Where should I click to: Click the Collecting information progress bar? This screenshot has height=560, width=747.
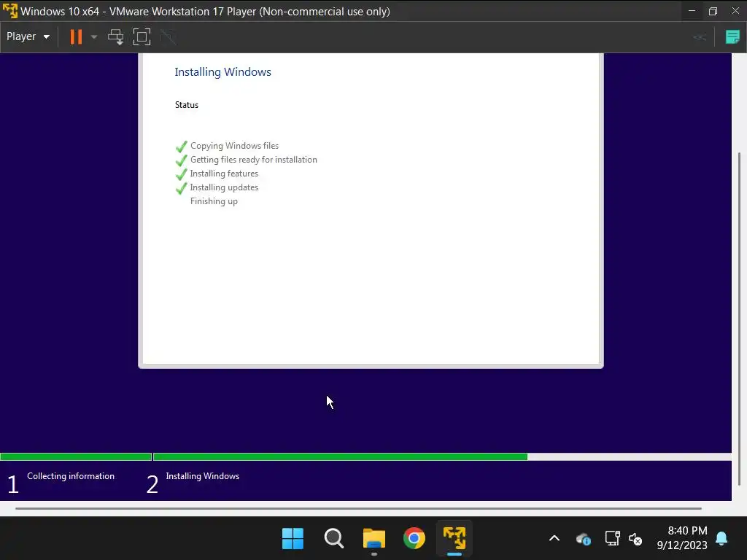point(76,456)
